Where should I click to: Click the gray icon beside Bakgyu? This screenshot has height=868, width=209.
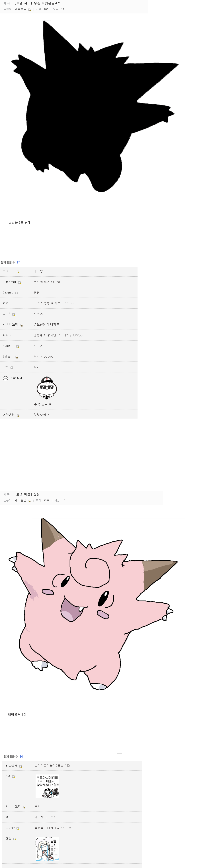pyautogui.click(x=17, y=293)
